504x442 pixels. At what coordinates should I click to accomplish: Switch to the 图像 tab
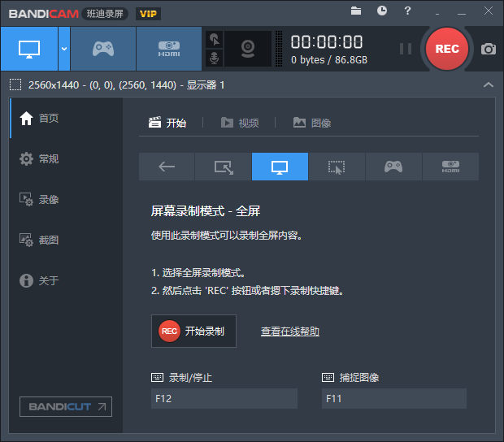click(312, 123)
